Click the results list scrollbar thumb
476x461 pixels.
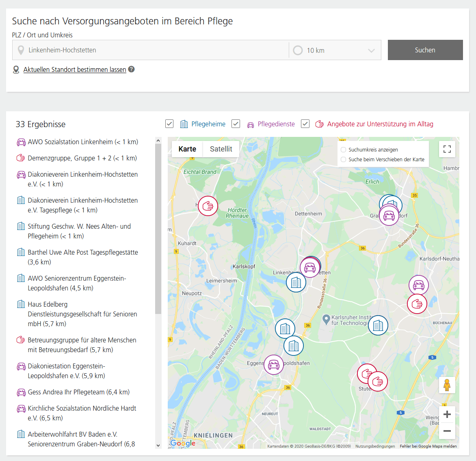(158, 229)
